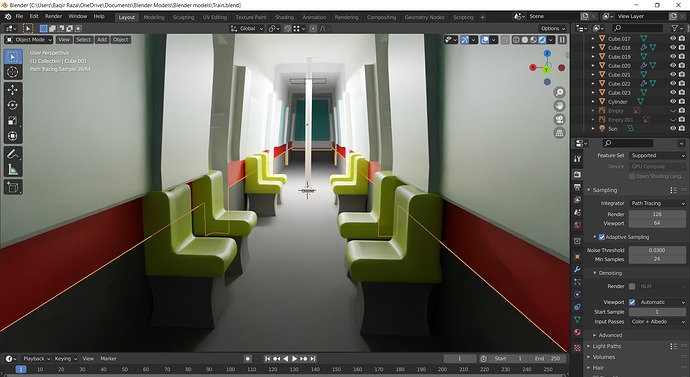Open the Input Passes dropdown

657,322
